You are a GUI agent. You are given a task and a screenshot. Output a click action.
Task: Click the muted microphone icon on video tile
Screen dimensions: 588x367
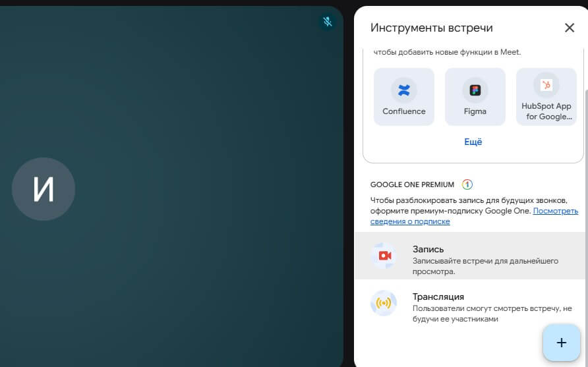pos(327,22)
